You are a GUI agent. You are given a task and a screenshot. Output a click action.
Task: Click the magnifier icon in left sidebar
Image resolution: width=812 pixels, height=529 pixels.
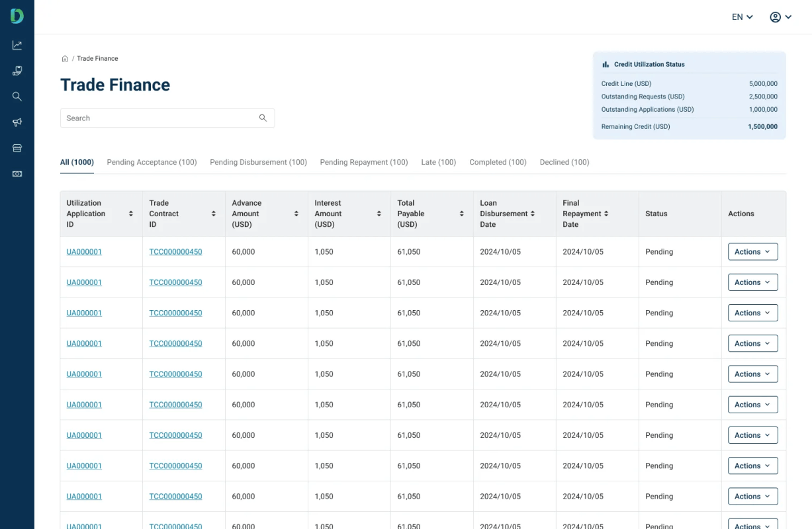[x=17, y=97]
